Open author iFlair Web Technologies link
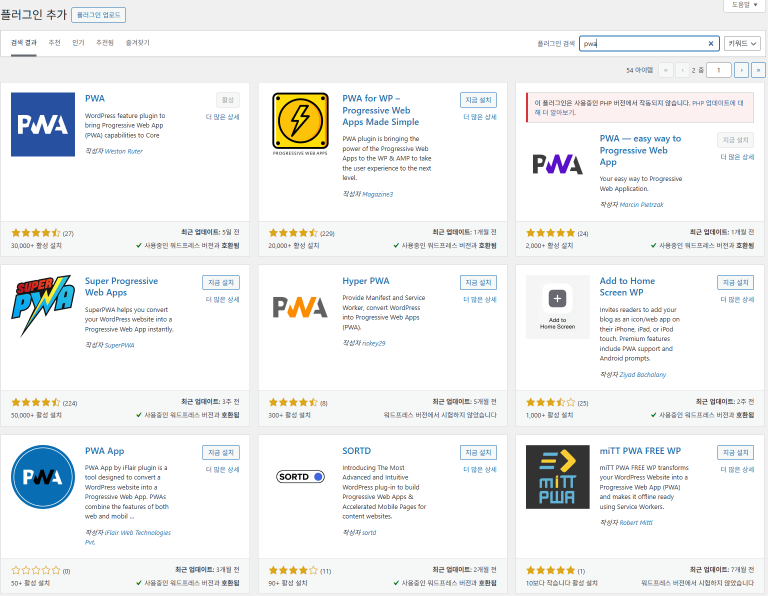 tap(128, 537)
